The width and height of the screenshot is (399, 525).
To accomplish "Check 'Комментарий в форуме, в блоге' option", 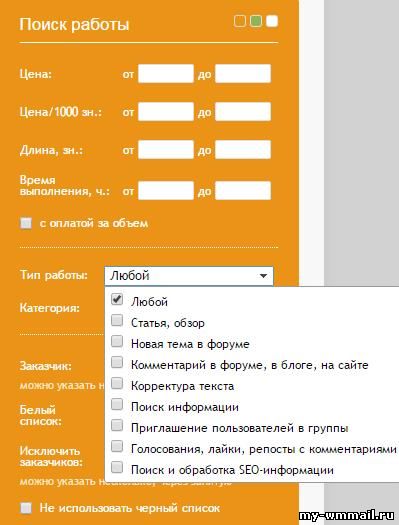I will 117,362.
